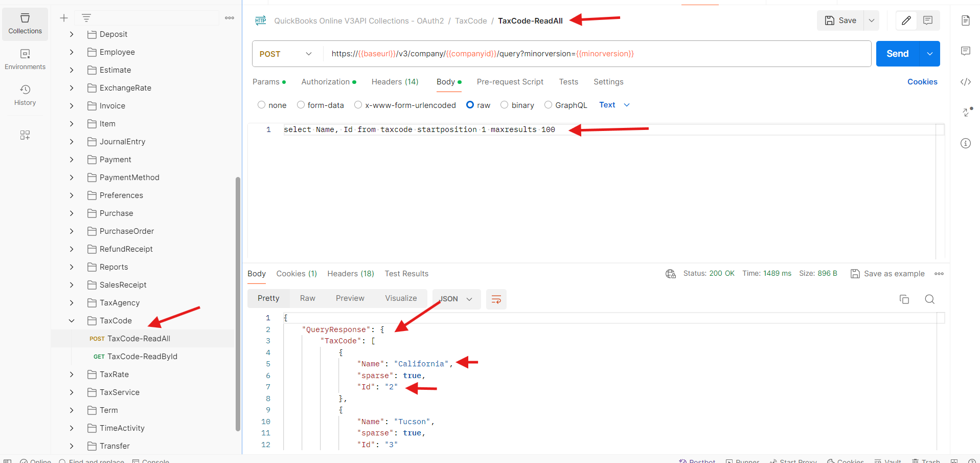Select the binary body type radio
Viewport: 980px width, 463px height.
click(x=504, y=105)
